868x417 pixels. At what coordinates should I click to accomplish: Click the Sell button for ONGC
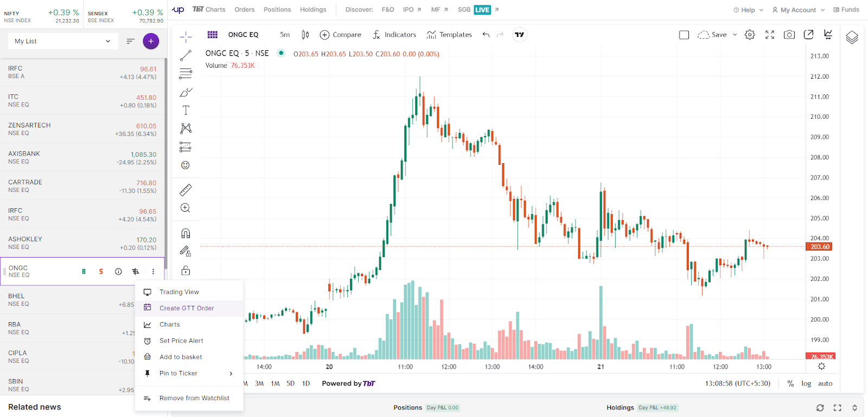101,272
